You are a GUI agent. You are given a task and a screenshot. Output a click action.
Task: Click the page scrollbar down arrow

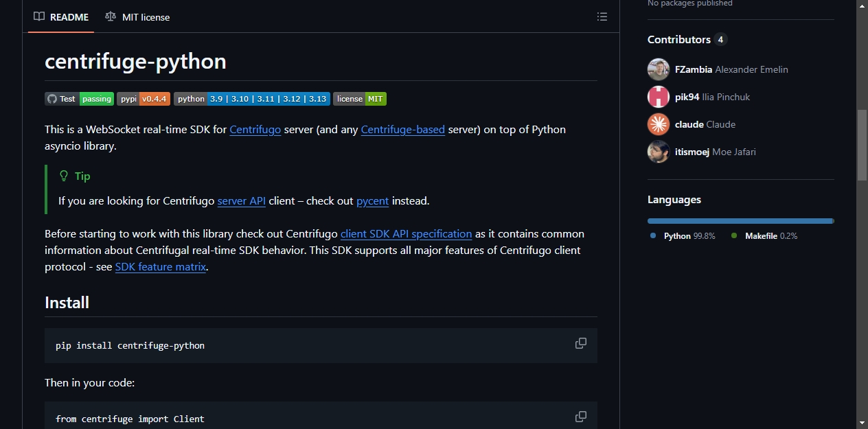click(862, 423)
